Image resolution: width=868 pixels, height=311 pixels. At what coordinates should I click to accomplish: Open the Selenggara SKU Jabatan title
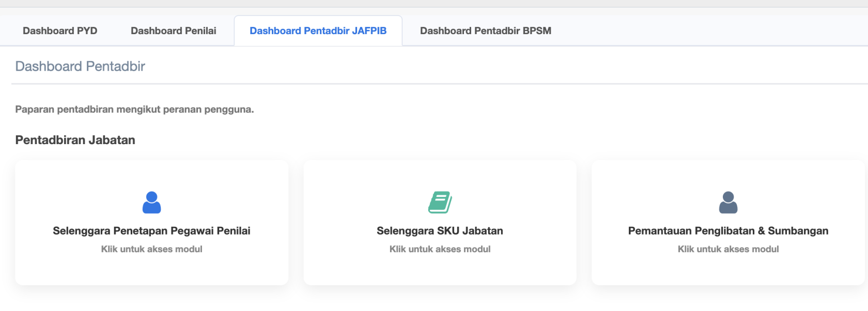pos(440,231)
